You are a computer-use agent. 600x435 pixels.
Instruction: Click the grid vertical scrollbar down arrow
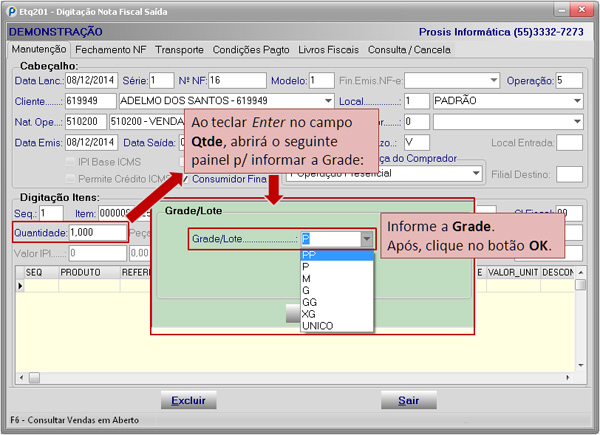(x=580, y=365)
